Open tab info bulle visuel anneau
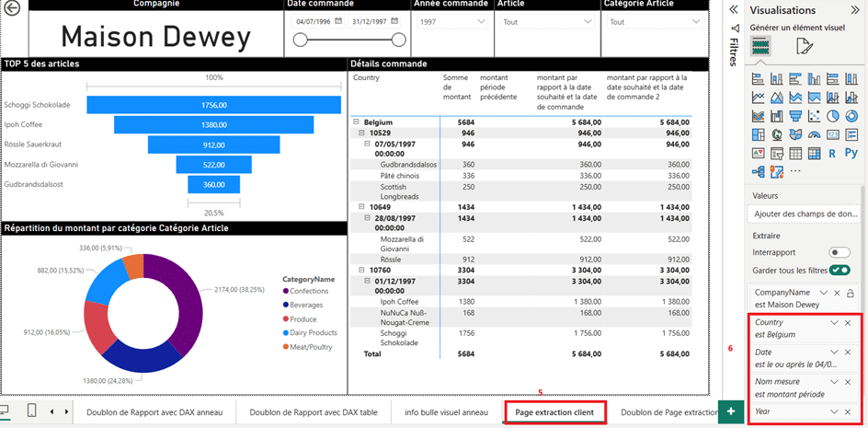 pos(446,412)
